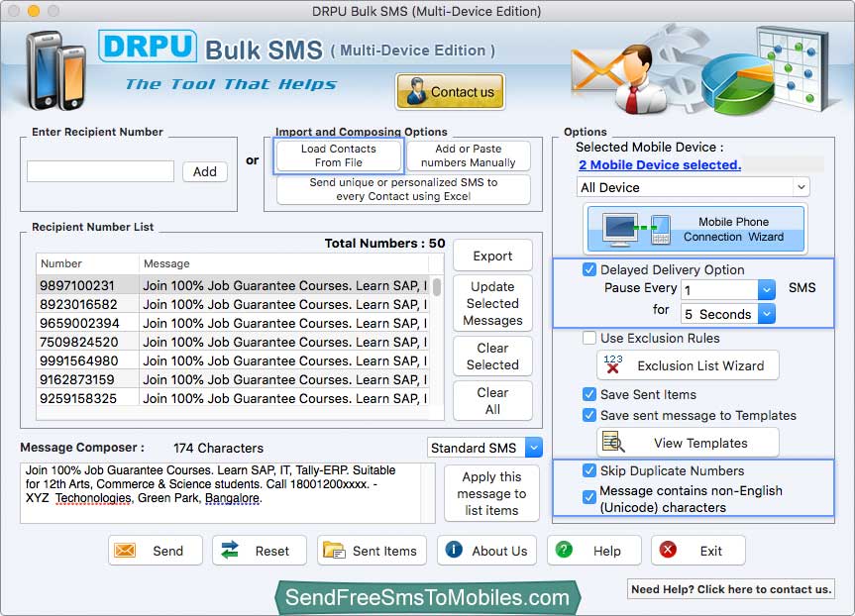Click the recipient number input field
Viewport: 855px width, 616px height.
pyautogui.click(x=100, y=171)
